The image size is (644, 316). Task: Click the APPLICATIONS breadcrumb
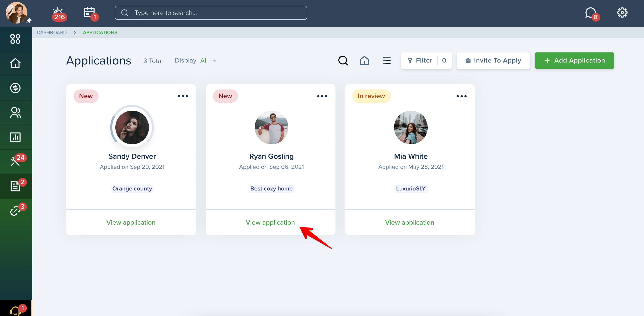click(100, 32)
